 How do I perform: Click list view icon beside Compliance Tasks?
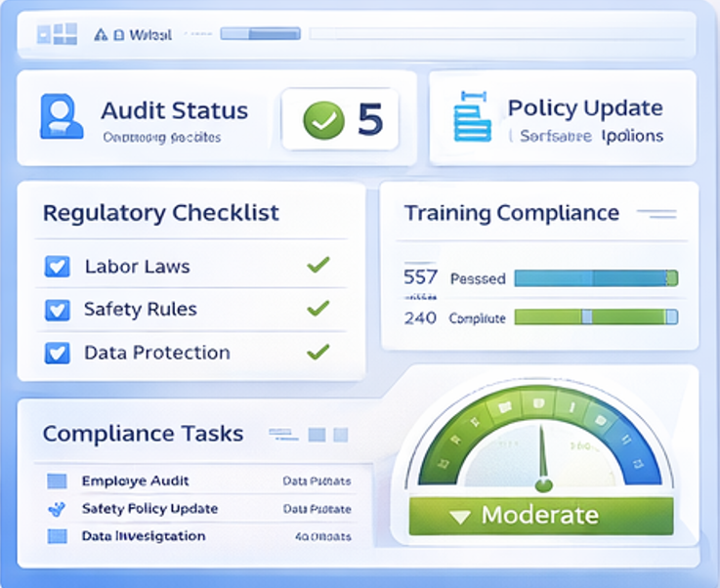pyautogui.click(x=283, y=435)
